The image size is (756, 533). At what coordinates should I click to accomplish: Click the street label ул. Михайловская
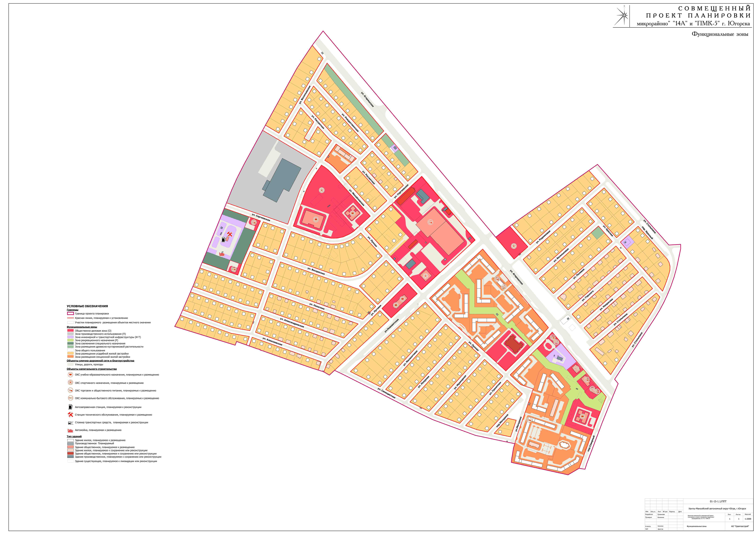point(357,198)
